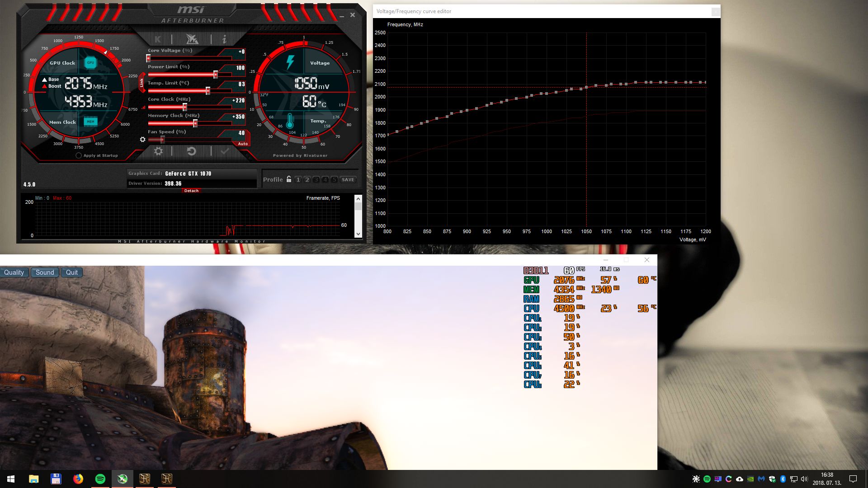The width and height of the screenshot is (868, 488).
Task: Open the Quality menu in the benchmark
Action: click(14, 272)
